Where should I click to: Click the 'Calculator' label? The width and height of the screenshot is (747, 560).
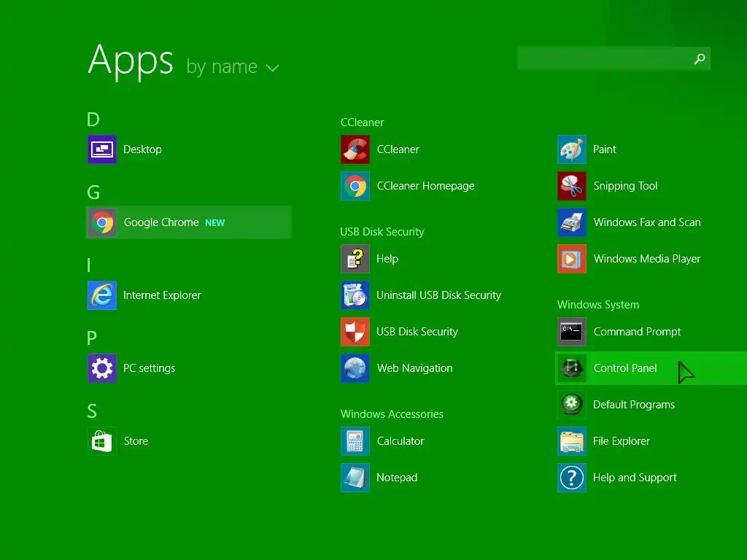[x=400, y=441]
